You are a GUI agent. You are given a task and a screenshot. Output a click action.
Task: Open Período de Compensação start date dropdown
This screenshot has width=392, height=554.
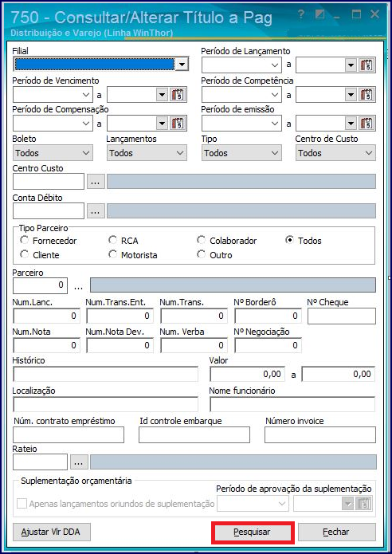(x=86, y=124)
